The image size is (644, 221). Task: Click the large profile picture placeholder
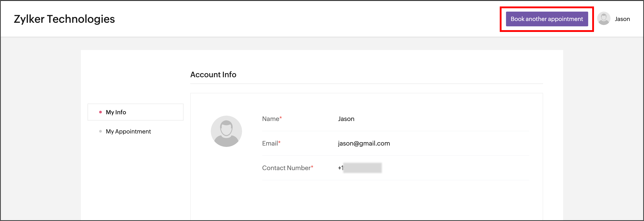[x=226, y=131]
